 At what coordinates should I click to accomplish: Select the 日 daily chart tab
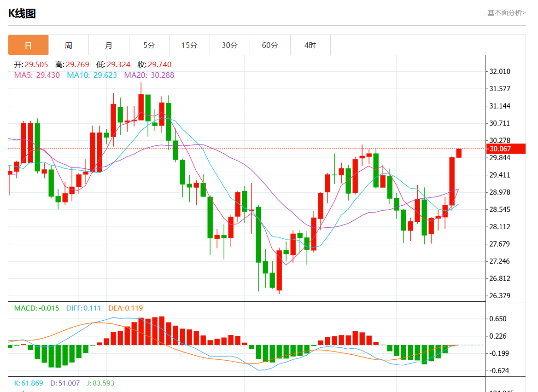[x=28, y=45]
